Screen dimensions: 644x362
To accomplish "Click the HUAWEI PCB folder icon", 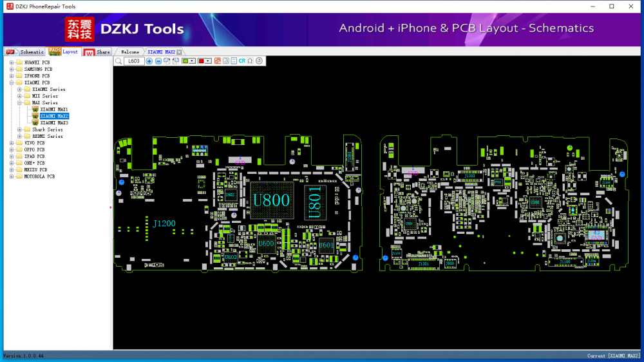I will (19, 62).
